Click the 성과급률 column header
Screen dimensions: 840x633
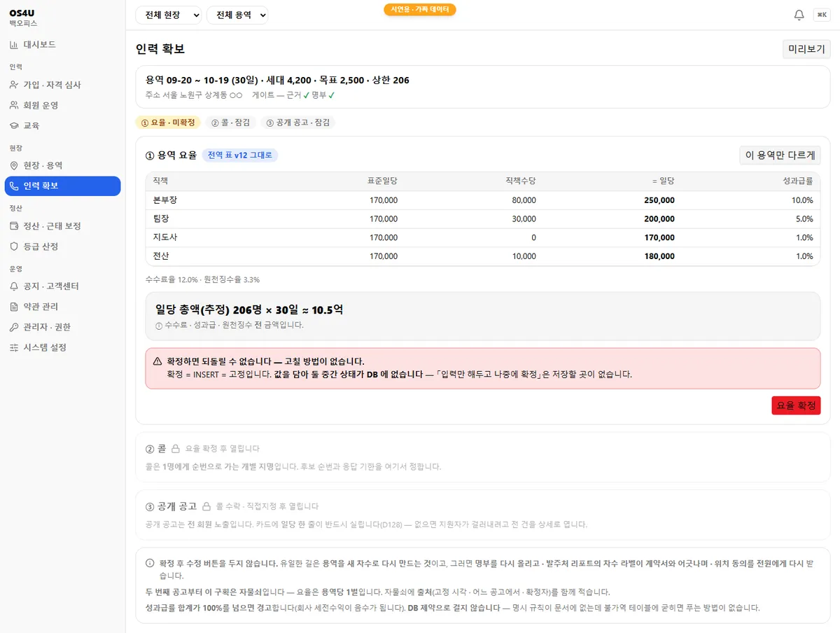click(798, 181)
